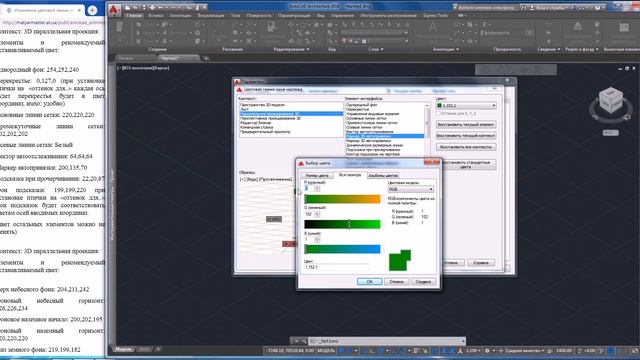Click the green color preview swatch
The height and width of the screenshot is (360, 640).
point(400,260)
